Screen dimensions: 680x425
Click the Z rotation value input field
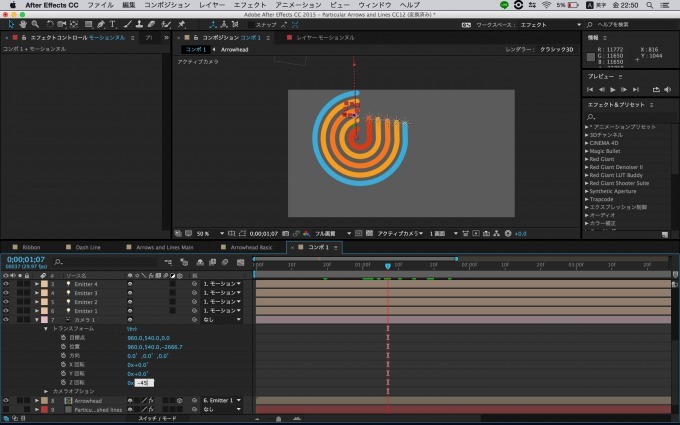tap(144, 382)
